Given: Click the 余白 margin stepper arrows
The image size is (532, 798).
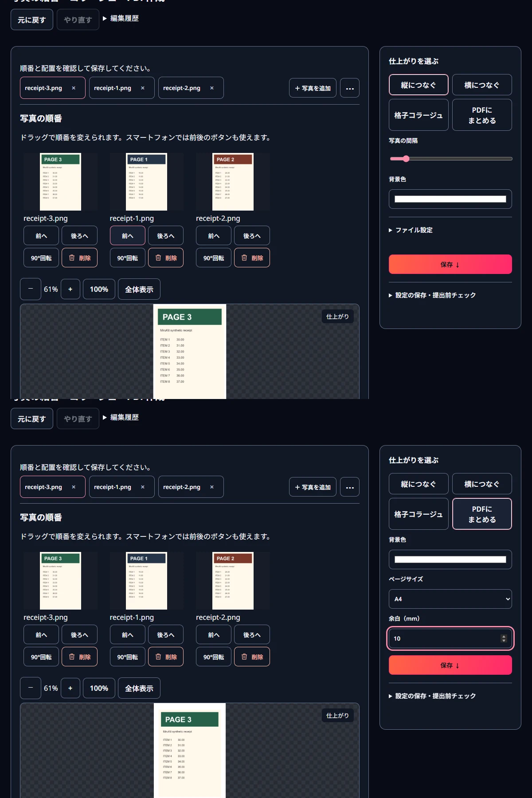Looking at the screenshot, I should click(504, 638).
